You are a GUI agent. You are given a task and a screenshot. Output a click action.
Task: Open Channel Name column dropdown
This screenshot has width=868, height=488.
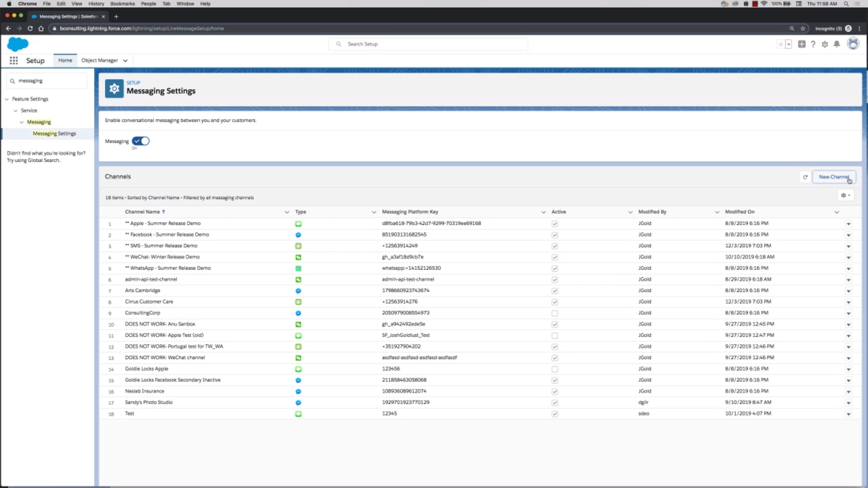tap(287, 212)
